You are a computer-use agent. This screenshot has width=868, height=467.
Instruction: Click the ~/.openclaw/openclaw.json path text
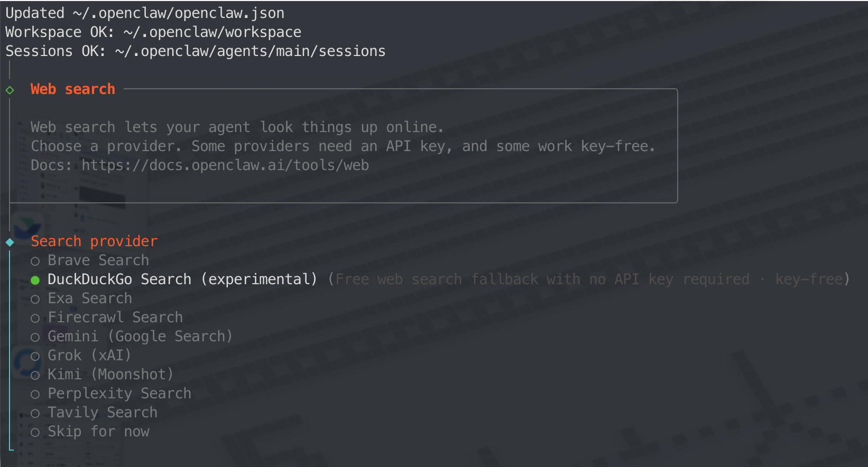click(179, 13)
